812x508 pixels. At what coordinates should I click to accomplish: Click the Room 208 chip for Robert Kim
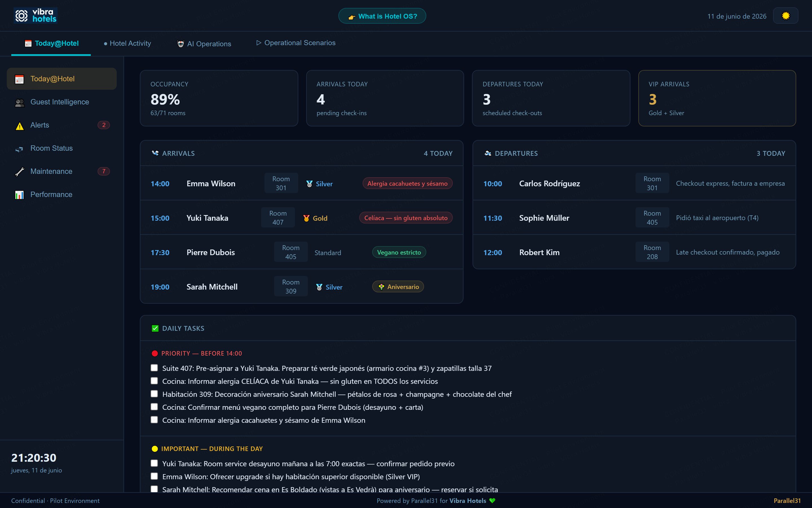point(652,252)
